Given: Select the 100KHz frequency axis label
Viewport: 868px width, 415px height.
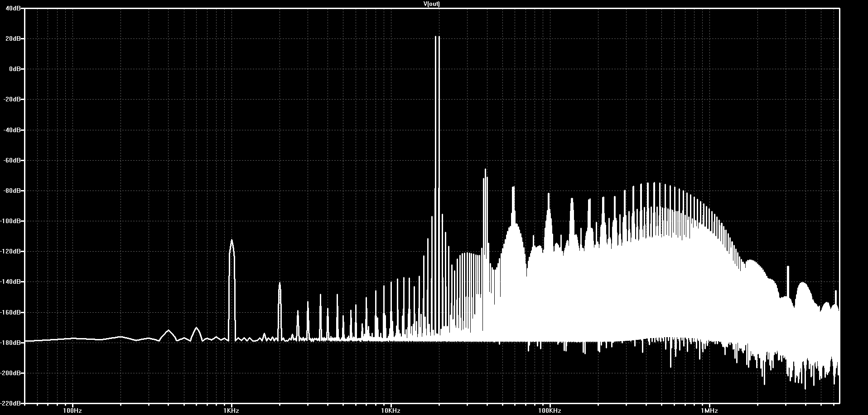Looking at the screenshot, I should 550,411.
